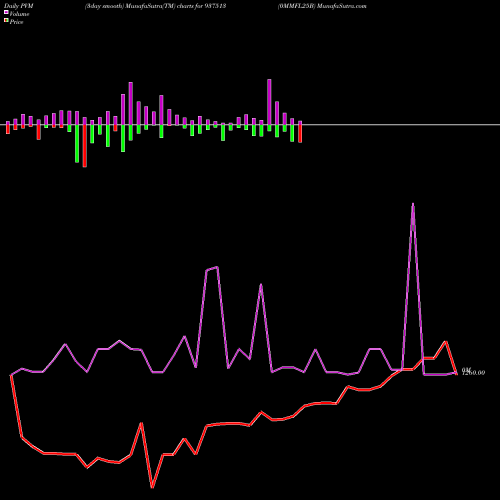Click the tallest magenta volume bar near right
The width and height of the screenshot is (500, 500).
[x=269, y=102]
